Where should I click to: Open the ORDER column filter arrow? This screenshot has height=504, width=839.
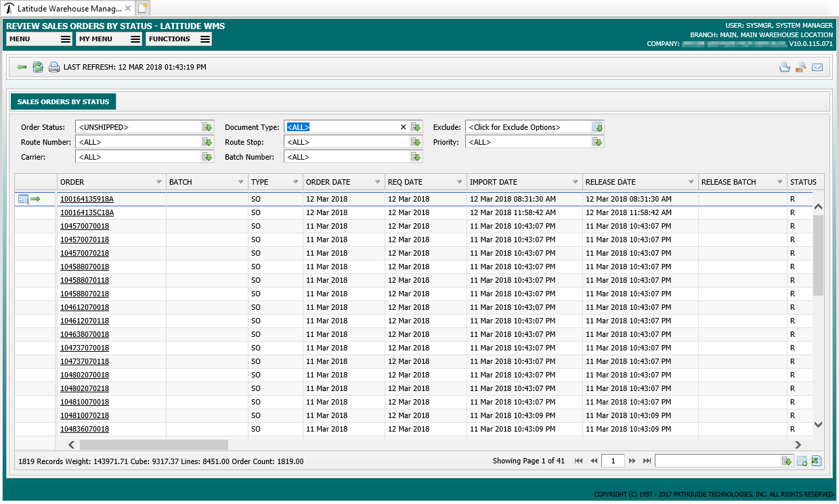159,182
